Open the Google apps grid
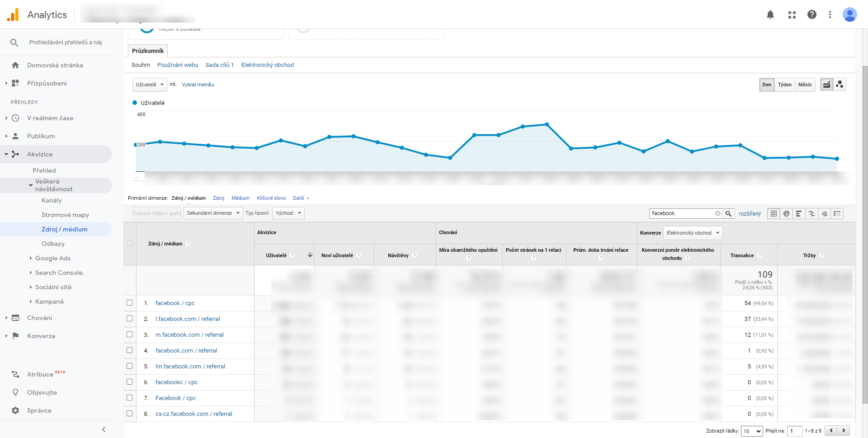Viewport: 868px width, 438px height. pos(792,14)
